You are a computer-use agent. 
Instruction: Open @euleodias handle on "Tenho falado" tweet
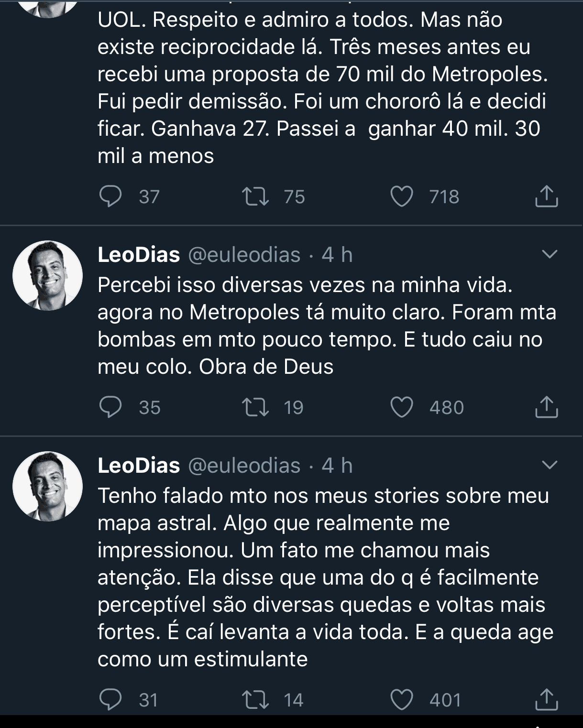[244, 466]
